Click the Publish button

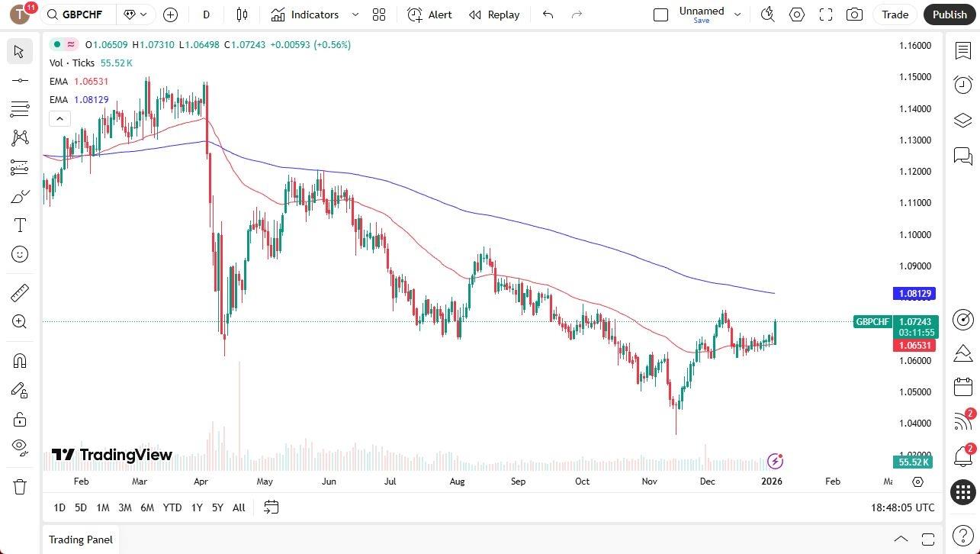949,14
